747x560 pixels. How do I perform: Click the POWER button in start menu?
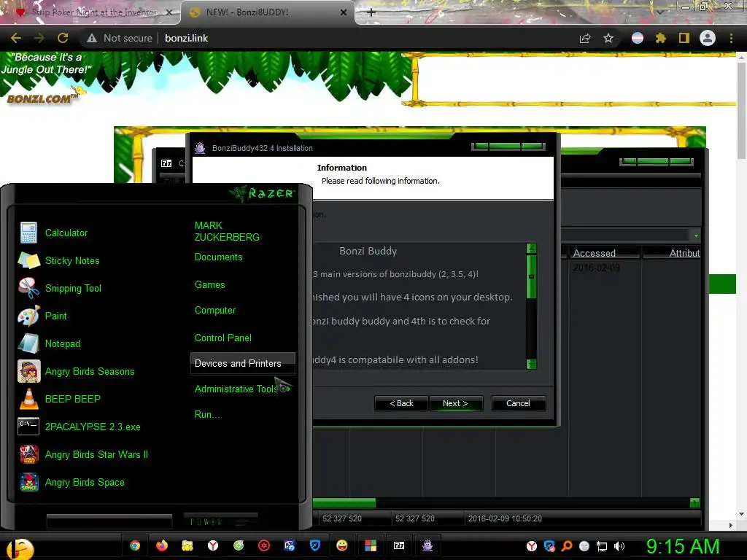220,521
